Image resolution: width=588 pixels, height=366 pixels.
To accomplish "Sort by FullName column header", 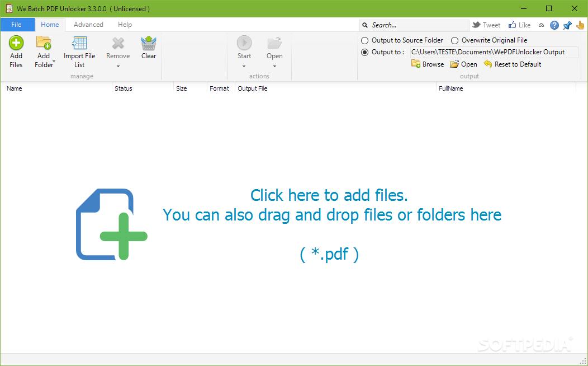I will 506,88.
